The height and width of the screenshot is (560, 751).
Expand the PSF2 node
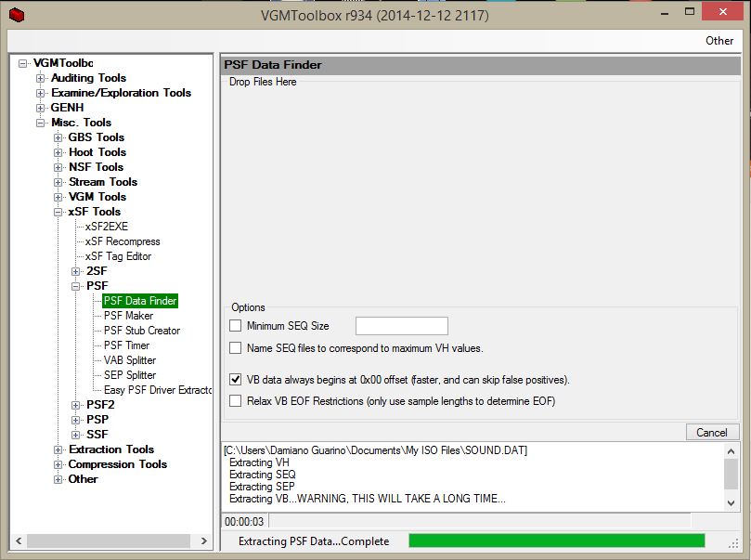pyautogui.click(x=76, y=405)
